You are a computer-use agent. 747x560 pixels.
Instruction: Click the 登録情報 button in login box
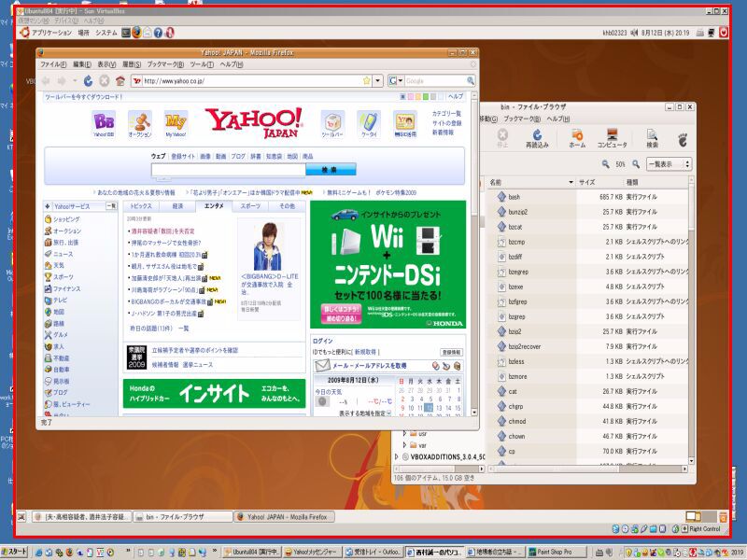pos(451,353)
